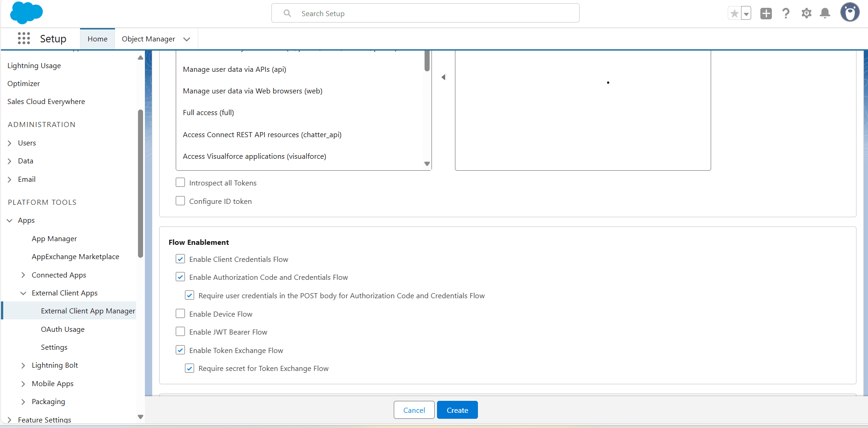The height and width of the screenshot is (428, 868).
Task: Open the favorites list dropdown arrow
Action: (x=746, y=14)
